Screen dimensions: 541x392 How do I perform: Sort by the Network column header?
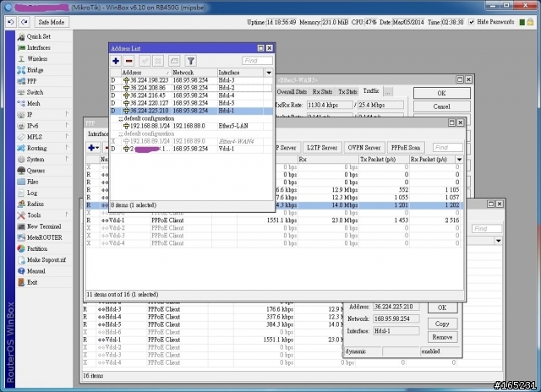[x=194, y=73]
